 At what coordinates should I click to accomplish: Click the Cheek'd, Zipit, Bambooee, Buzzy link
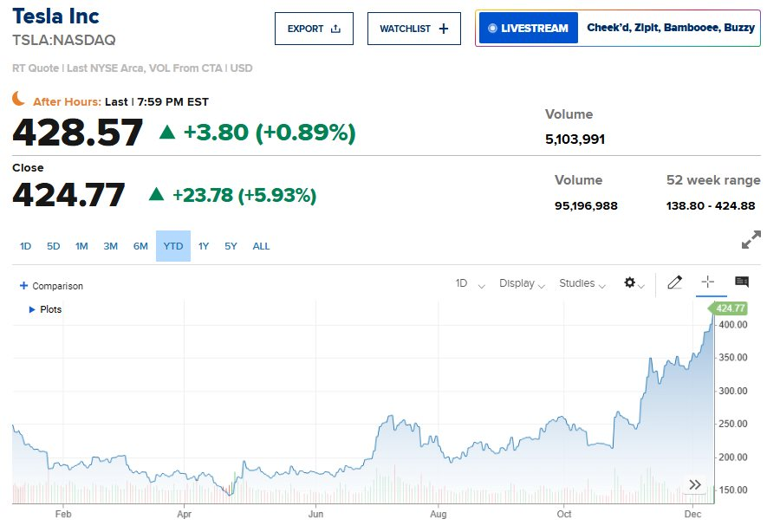tap(670, 29)
